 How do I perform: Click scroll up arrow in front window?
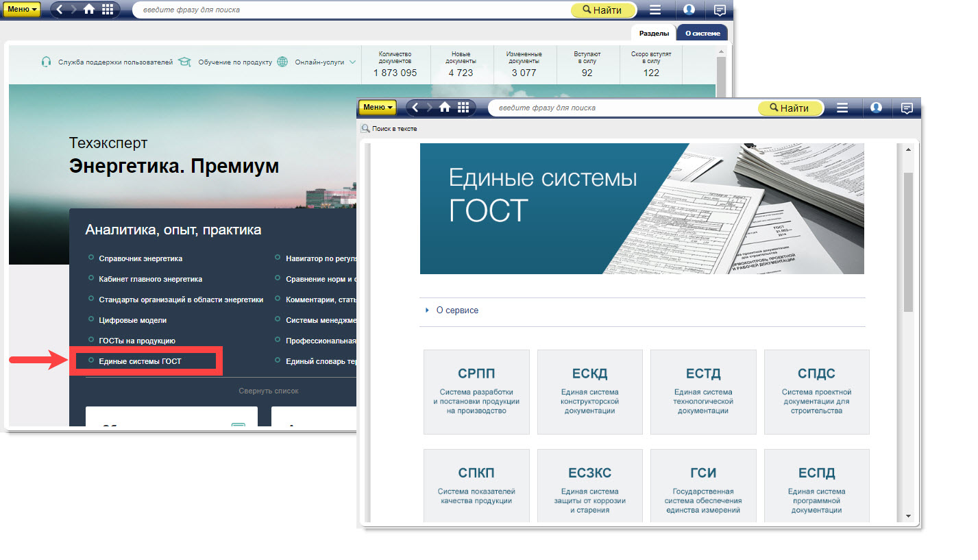pos(908,149)
